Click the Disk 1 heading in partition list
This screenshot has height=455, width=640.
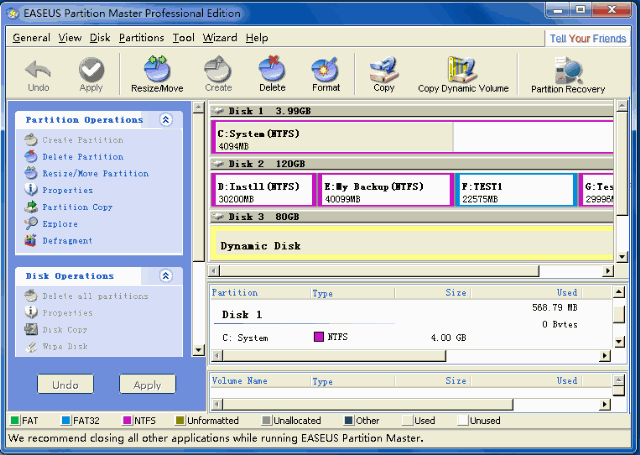point(242,315)
